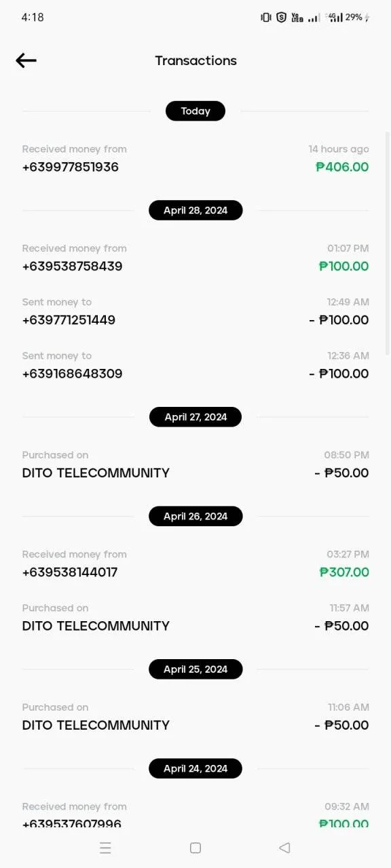Open April 27 DITO TELECOMMUNITY purchase

coord(195,465)
